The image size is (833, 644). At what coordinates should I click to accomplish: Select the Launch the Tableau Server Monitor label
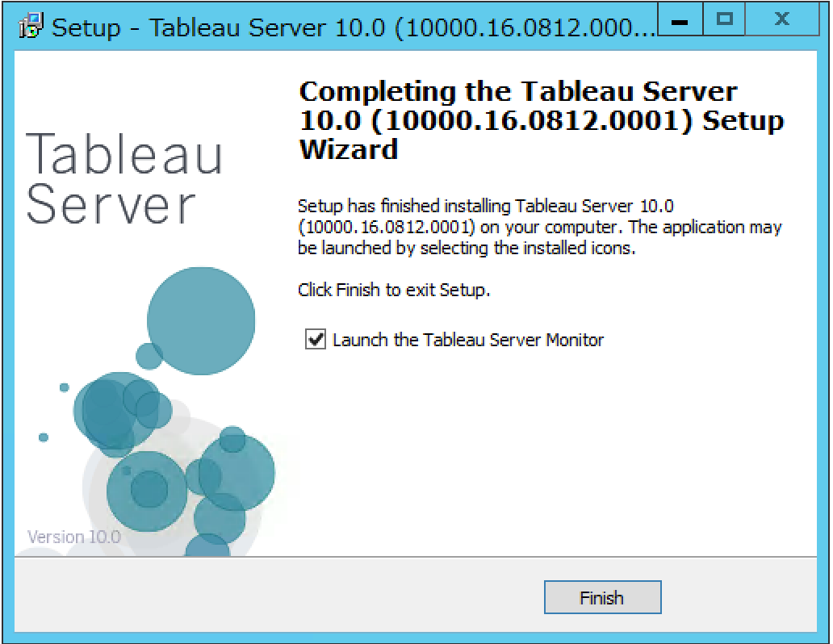point(467,340)
